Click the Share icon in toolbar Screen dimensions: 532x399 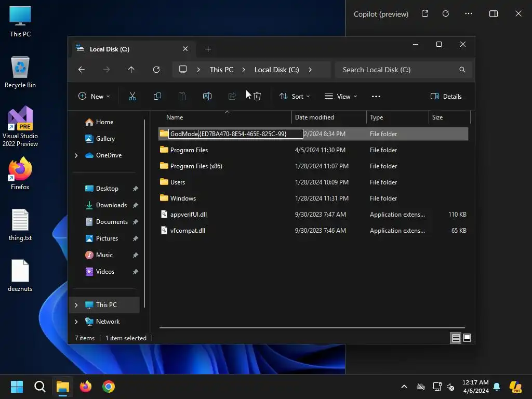(x=232, y=96)
